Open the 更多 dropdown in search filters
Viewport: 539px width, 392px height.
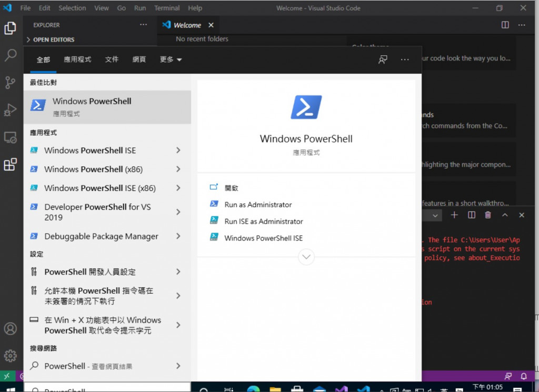(x=171, y=59)
